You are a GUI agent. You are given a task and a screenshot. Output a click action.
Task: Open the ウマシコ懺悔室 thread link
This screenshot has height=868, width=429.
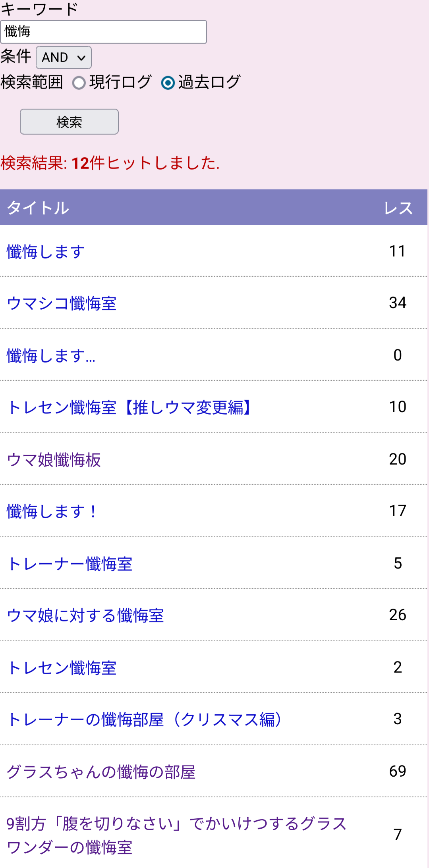pyautogui.click(x=62, y=303)
